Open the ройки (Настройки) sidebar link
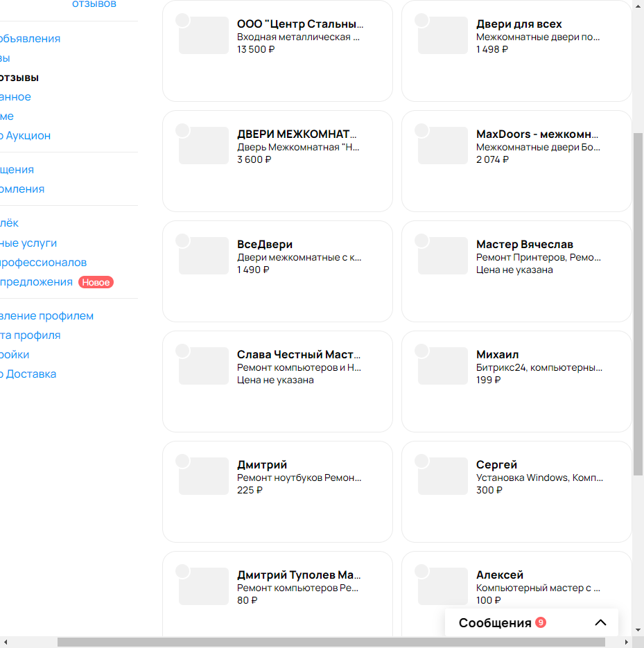 click(x=15, y=355)
